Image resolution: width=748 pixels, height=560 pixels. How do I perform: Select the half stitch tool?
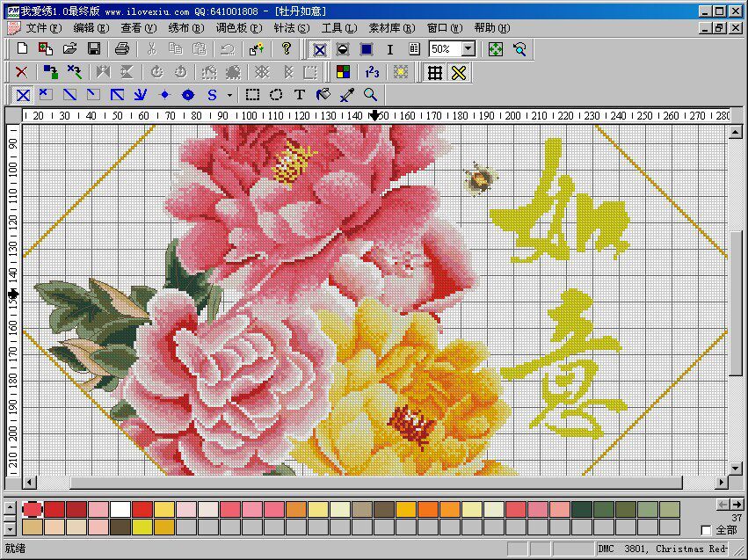(x=69, y=95)
